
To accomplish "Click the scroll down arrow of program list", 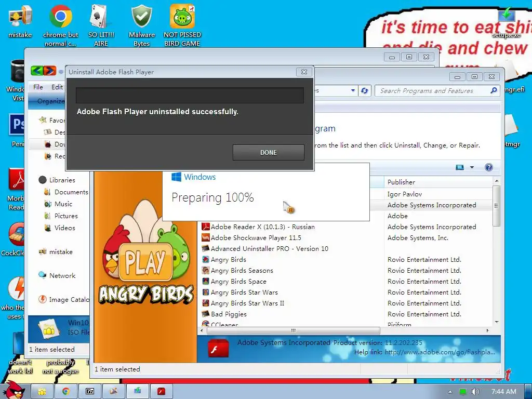I will (x=496, y=322).
